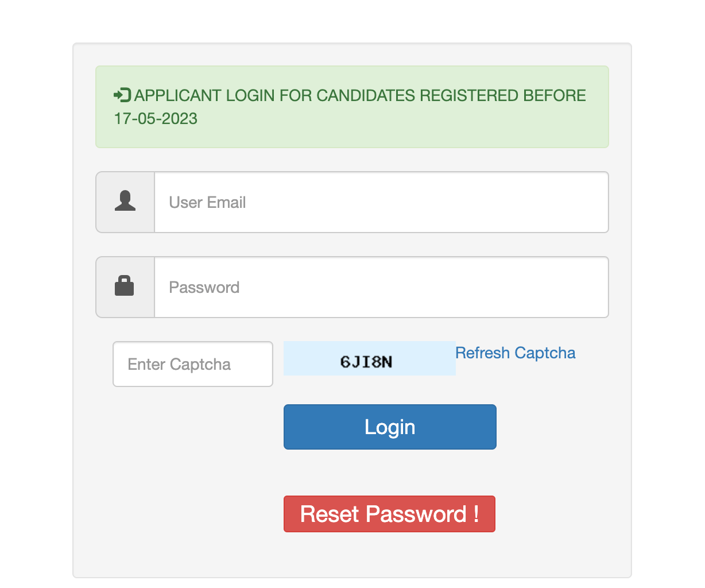Click the padlock icon beside Password
The image size is (705, 588).
(x=125, y=285)
